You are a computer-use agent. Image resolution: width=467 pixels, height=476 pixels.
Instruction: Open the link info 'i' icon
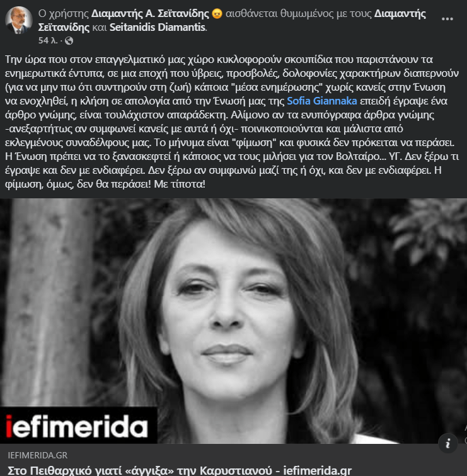coord(447,444)
